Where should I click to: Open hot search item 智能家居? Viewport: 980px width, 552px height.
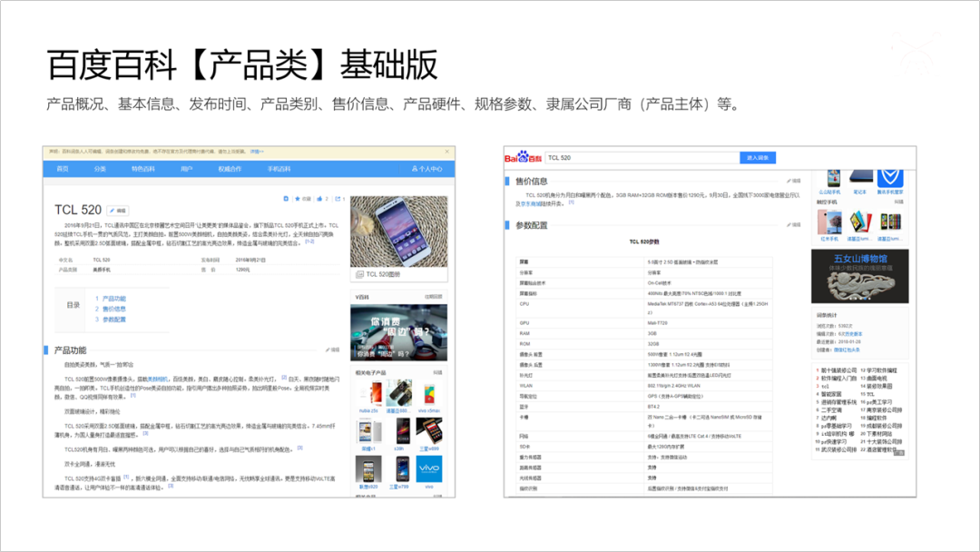pos(831,394)
